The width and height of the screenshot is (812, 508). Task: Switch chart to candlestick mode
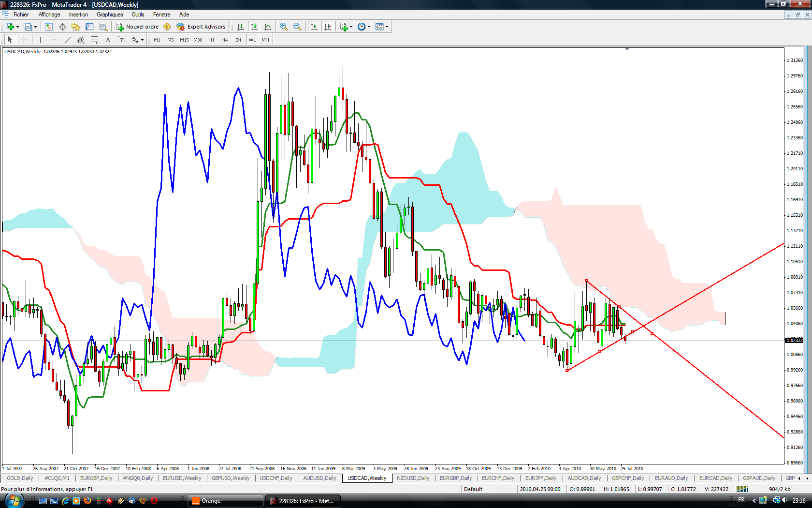coord(254,27)
